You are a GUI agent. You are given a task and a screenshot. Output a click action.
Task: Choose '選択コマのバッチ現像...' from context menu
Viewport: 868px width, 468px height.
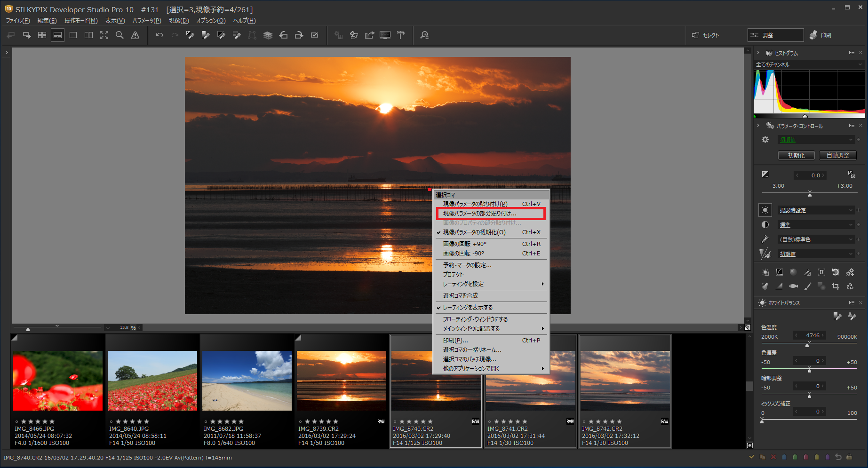(491, 359)
